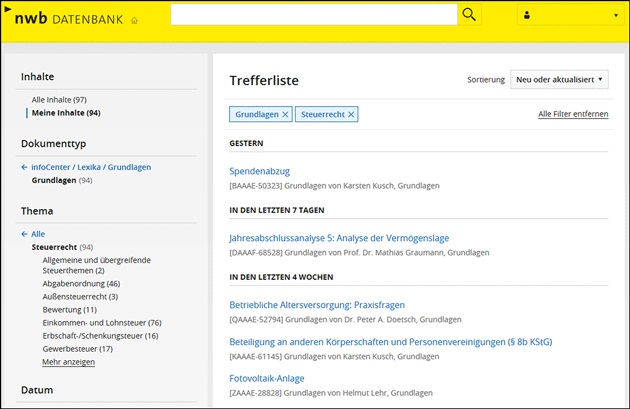Click into the search input field
630x409 pixels.
click(313, 14)
